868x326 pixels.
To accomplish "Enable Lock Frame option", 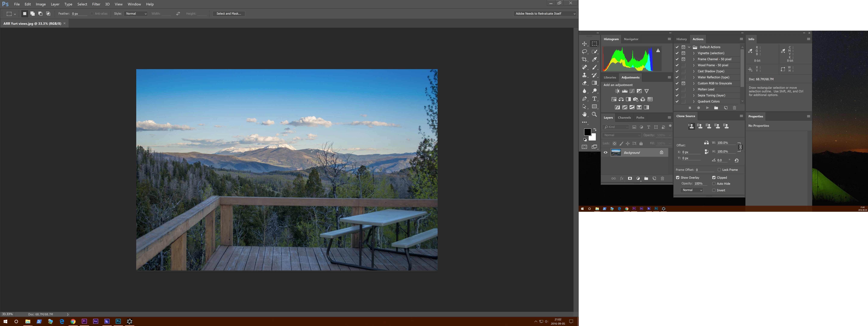I will click(x=719, y=170).
